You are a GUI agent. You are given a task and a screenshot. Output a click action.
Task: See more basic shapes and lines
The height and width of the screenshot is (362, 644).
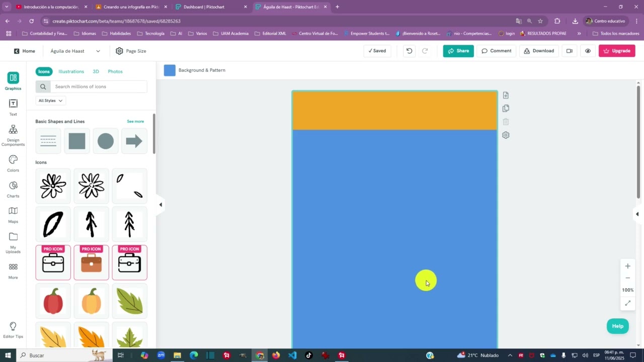pos(135,121)
